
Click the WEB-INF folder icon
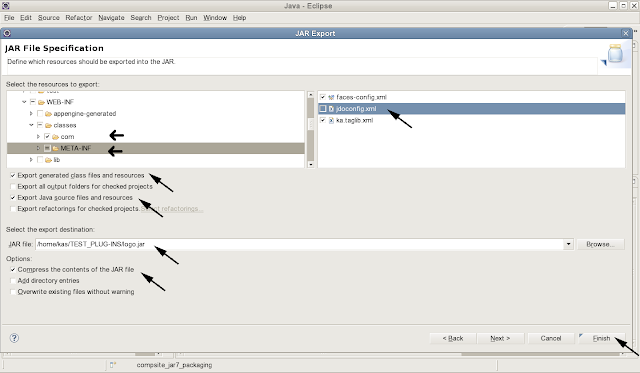pyautogui.click(x=41, y=102)
